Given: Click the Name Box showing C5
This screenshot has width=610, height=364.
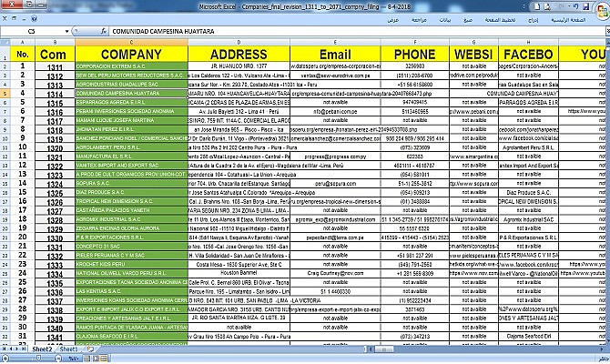Looking at the screenshot, I should (32, 31).
